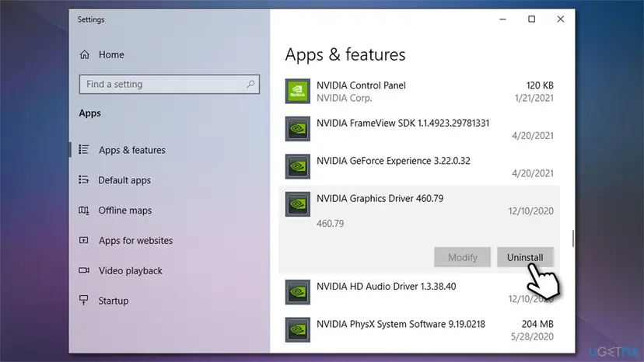Click the search magnifier icon

coord(250,84)
